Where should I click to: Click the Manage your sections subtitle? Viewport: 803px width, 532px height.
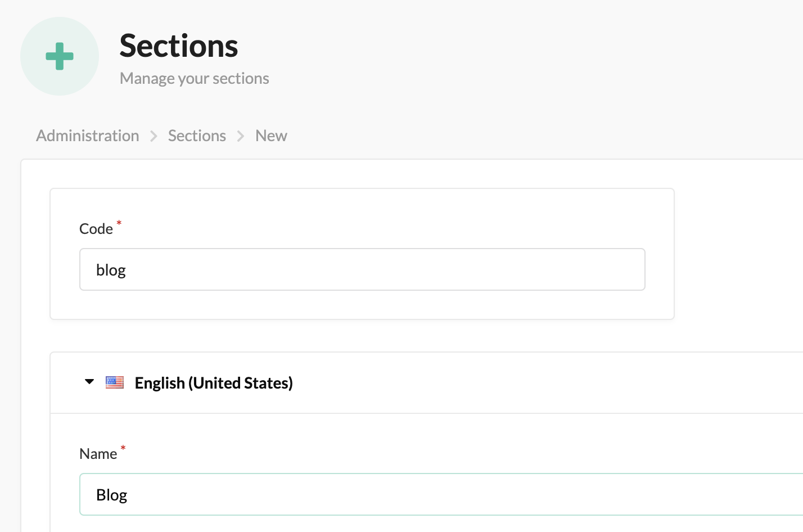195,78
